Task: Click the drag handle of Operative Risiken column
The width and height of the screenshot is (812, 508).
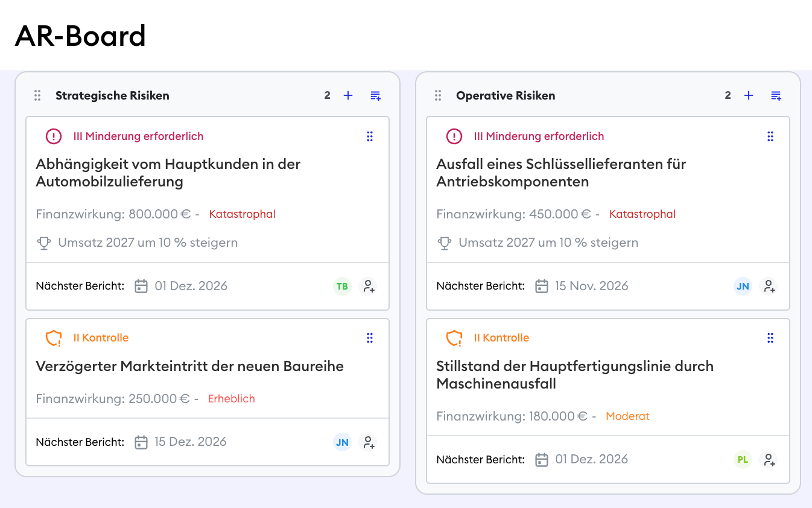Action: pos(438,95)
